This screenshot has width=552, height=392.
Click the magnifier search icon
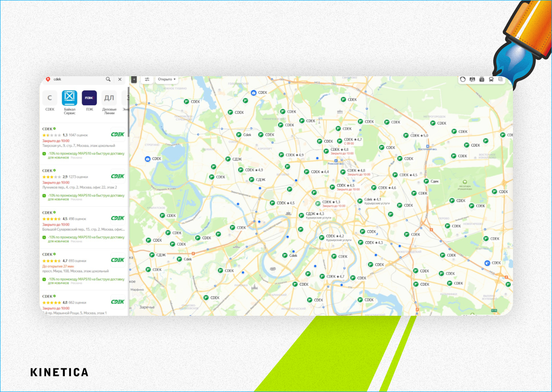pyautogui.click(x=108, y=79)
